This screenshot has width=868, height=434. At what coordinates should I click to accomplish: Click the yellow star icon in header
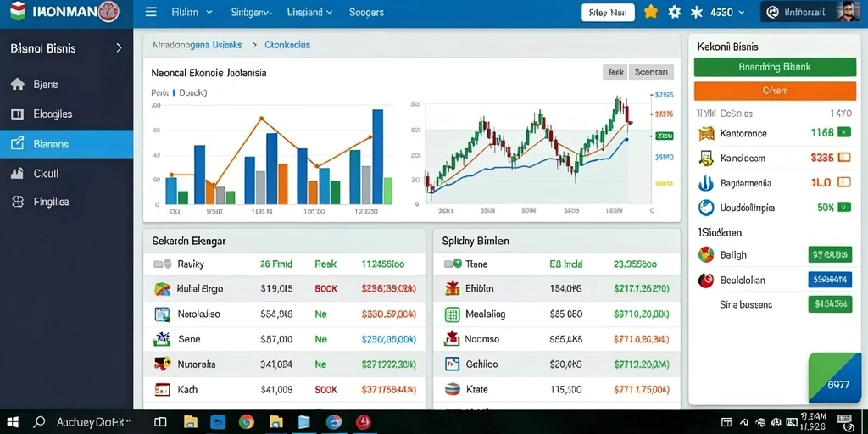click(651, 12)
